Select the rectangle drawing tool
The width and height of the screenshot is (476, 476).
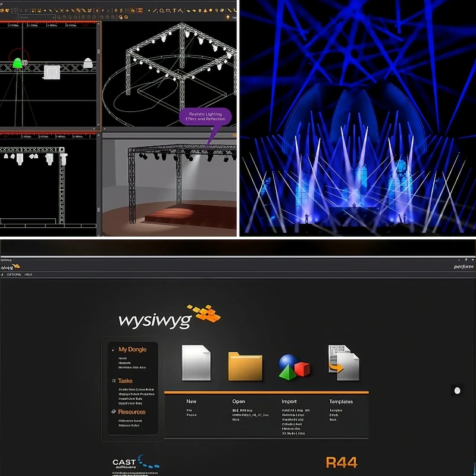click(168, 11)
